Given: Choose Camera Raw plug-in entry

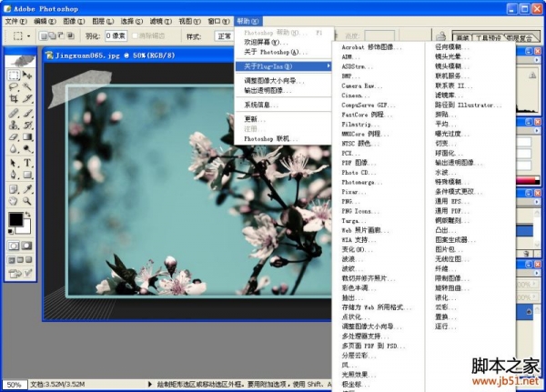Looking at the screenshot, I should [361, 85].
